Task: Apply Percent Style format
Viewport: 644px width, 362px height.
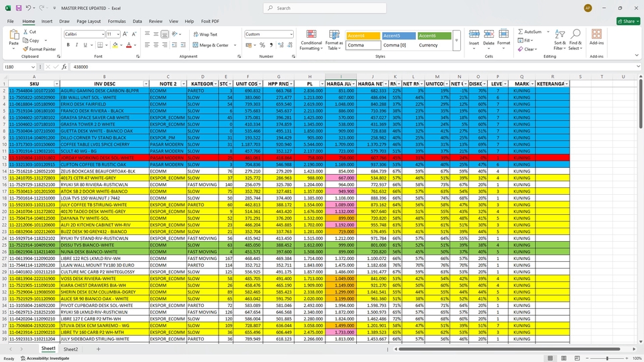Action: pos(262,45)
